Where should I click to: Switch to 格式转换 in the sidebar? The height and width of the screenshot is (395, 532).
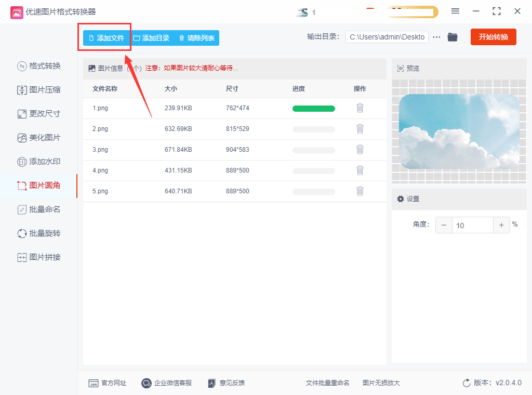[x=39, y=66]
